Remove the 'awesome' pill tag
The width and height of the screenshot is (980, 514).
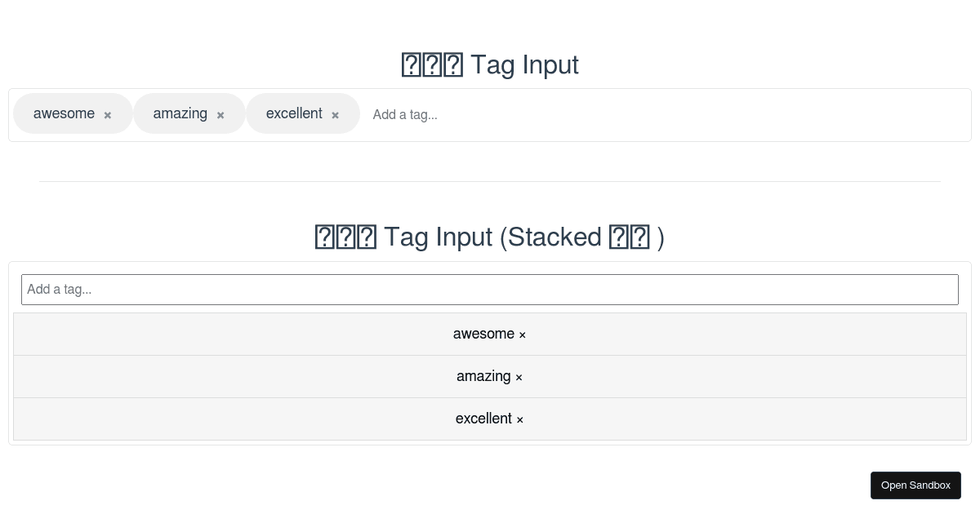coord(108,115)
